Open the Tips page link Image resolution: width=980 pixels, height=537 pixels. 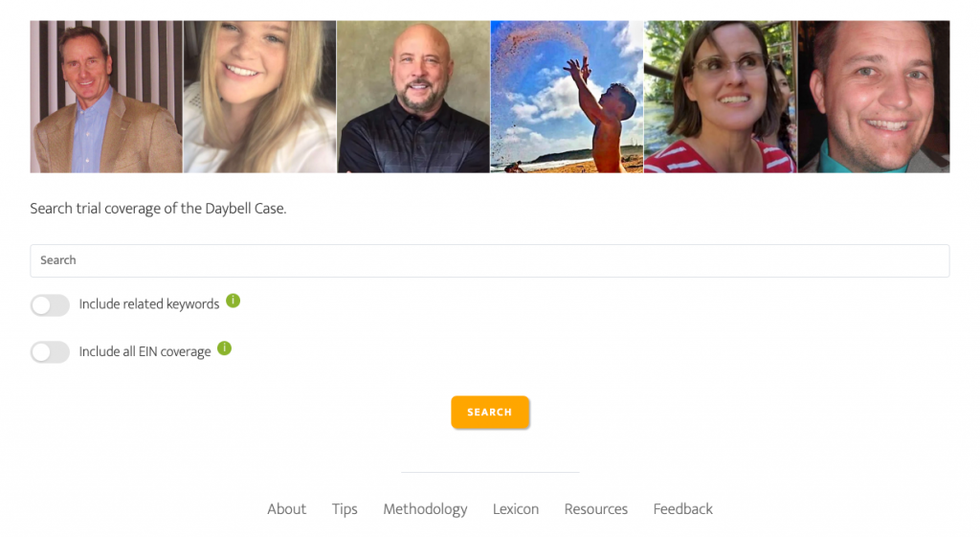(345, 509)
